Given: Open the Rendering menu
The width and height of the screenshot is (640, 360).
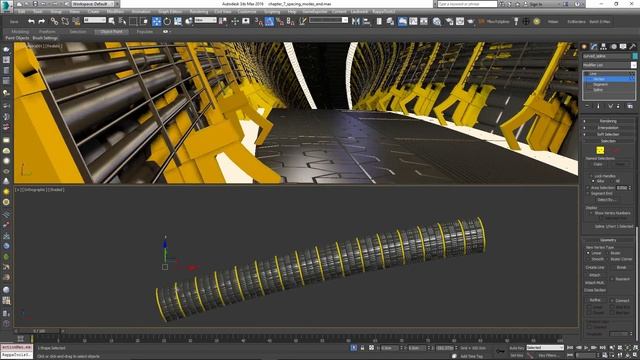Looking at the screenshot, I should pos(199,12).
